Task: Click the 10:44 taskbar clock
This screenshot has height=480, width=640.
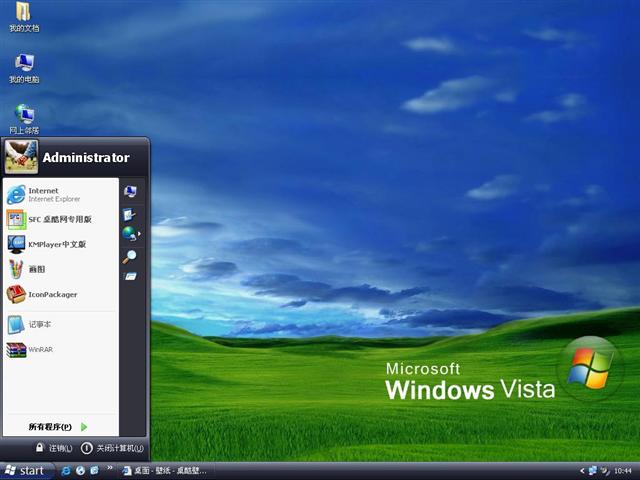Action: [x=622, y=471]
